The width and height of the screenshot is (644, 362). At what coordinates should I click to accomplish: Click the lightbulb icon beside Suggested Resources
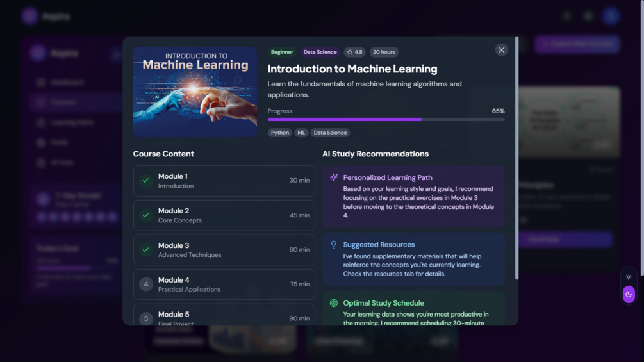(x=334, y=245)
